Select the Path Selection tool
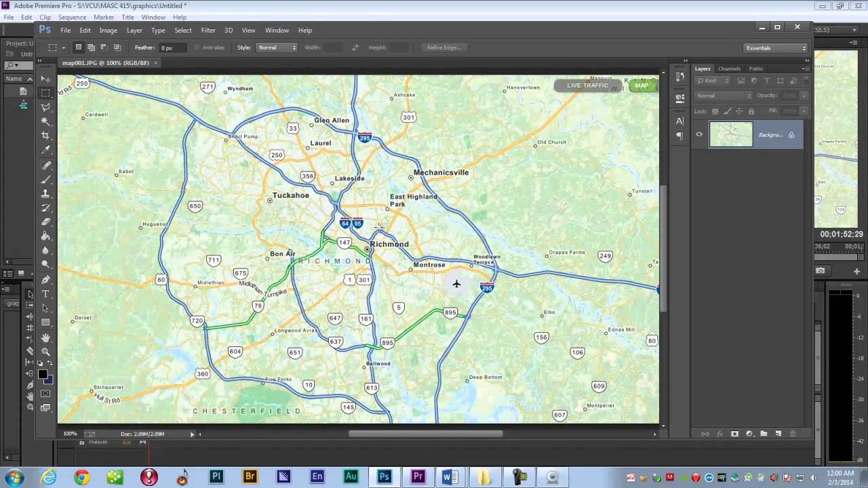 (45, 308)
